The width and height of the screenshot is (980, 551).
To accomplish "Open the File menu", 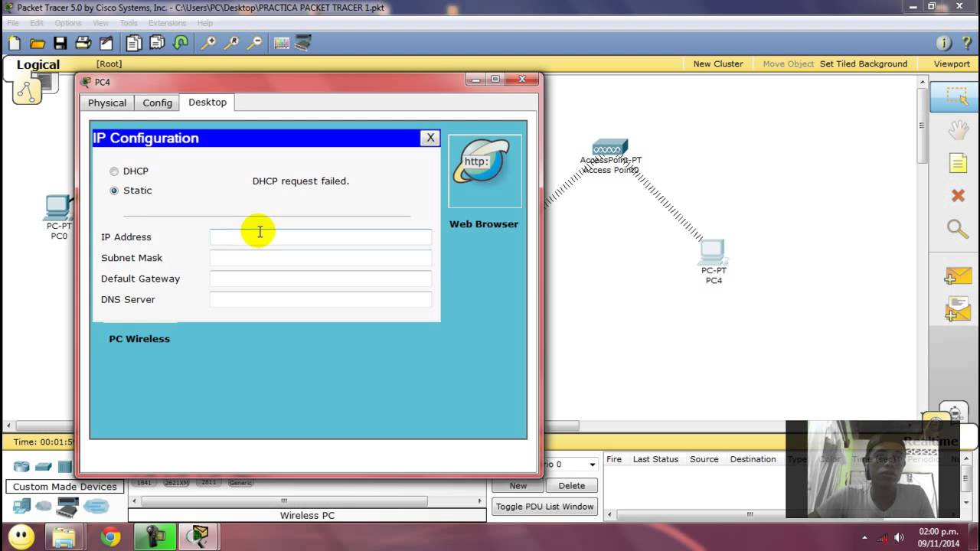I will 13,23.
